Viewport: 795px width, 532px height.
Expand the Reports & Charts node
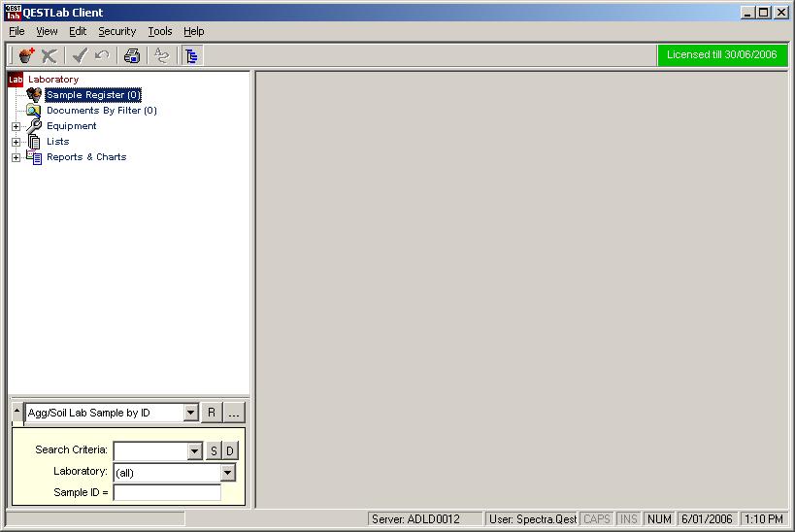pos(16,157)
